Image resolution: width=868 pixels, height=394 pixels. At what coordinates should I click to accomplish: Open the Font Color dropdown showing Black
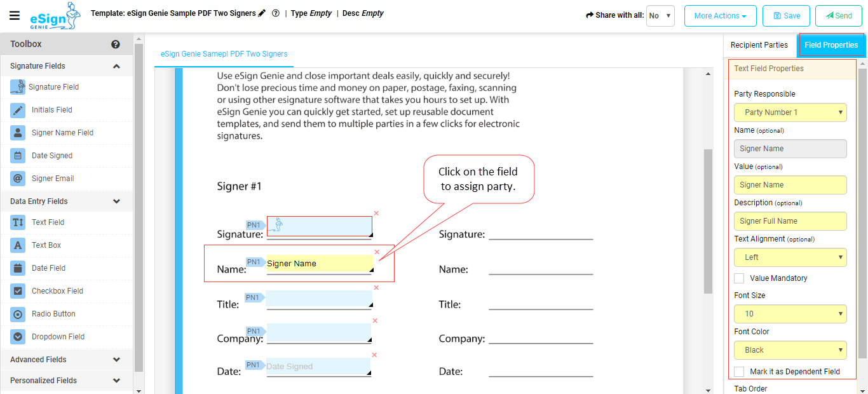click(790, 350)
